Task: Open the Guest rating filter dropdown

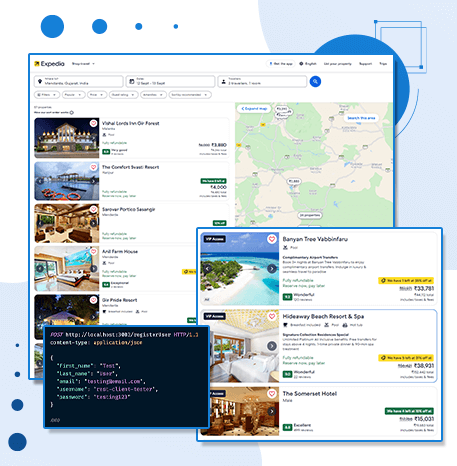Action: pos(123,95)
